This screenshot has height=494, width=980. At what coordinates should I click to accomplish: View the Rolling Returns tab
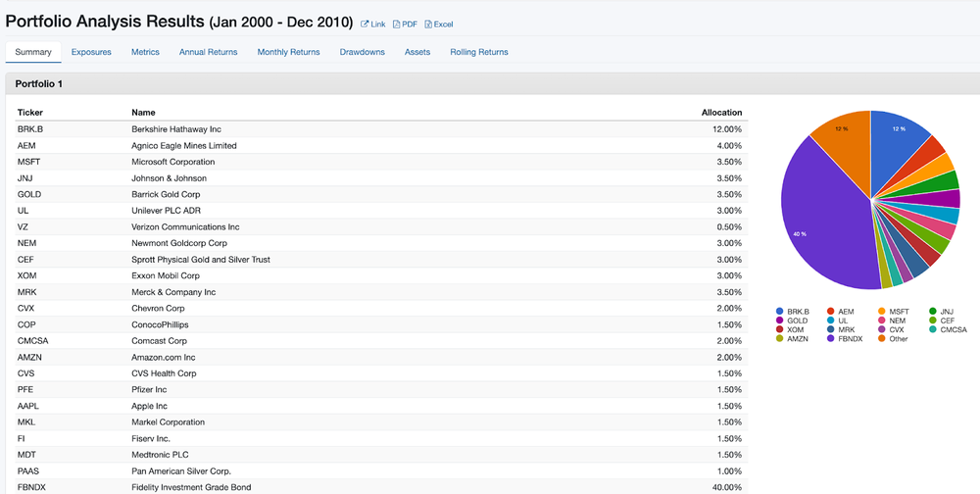click(x=479, y=52)
